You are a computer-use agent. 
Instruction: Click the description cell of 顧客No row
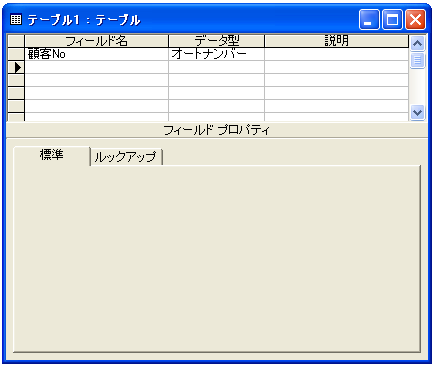click(337, 54)
